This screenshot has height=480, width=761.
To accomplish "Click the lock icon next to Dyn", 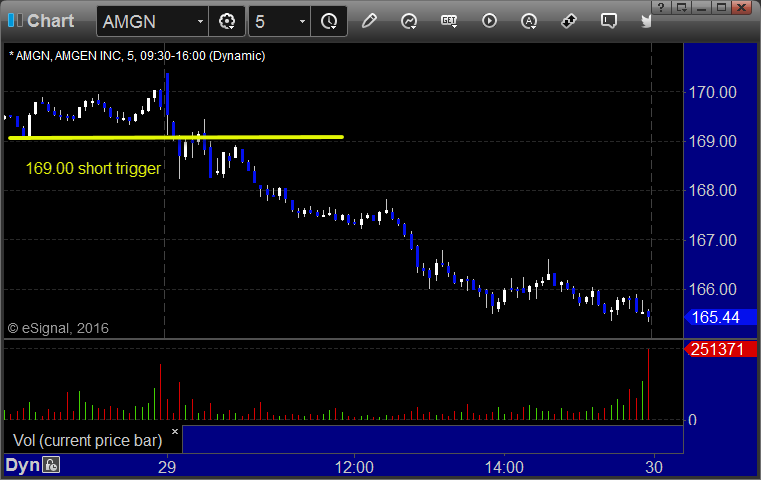I will point(50,465).
